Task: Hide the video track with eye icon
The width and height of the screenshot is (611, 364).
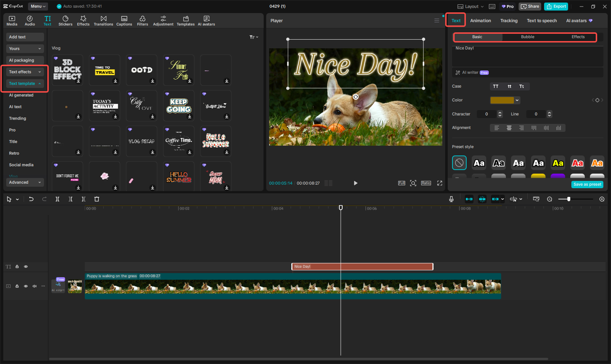Action: click(26, 286)
